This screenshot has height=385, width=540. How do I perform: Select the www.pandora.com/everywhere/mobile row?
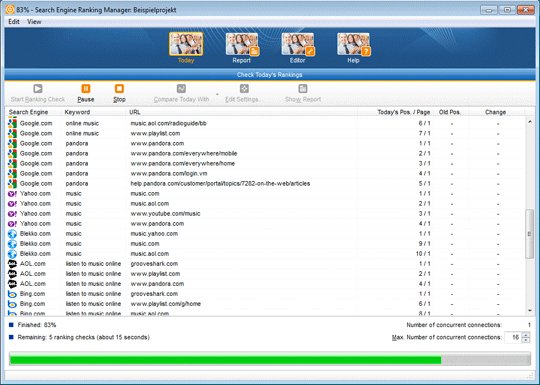pyautogui.click(x=265, y=153)
